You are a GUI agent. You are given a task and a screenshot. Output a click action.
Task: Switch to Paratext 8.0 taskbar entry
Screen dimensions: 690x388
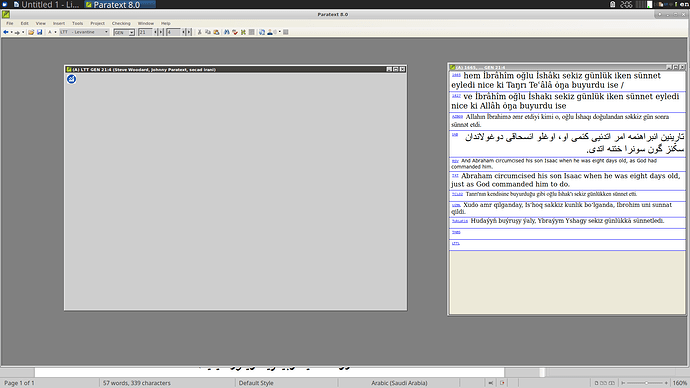click(x=119, y=4)
